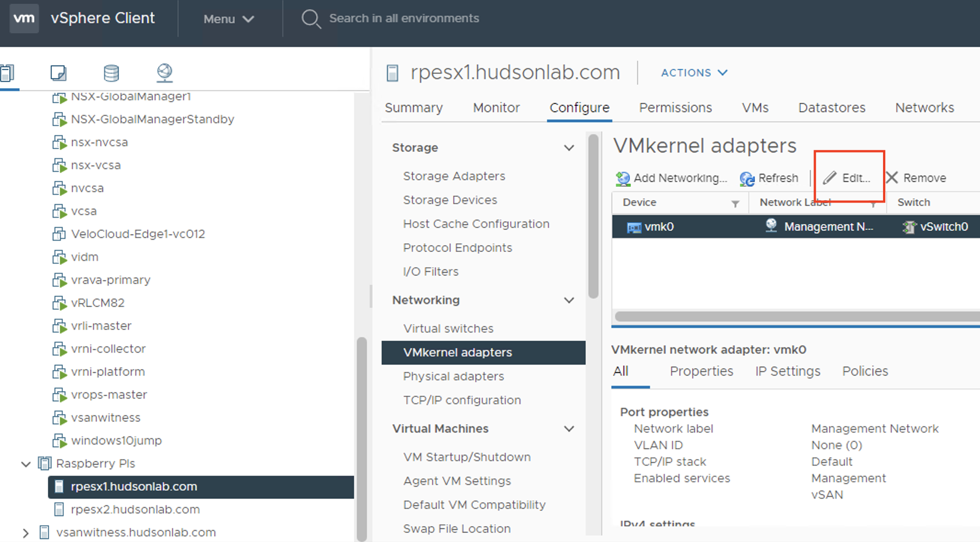The width and height of the screenshot is (980, 542).
Task: Click the vSwitch0 switch icon
Action: [x=909, y=227]
